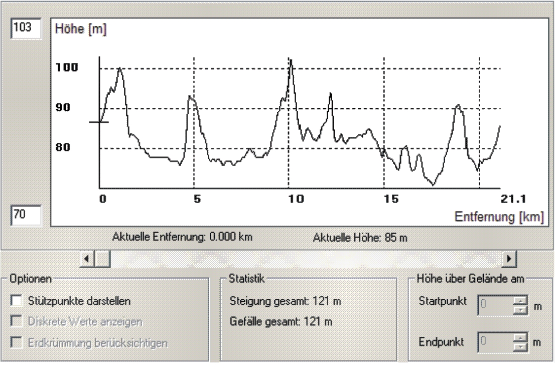
Task: Click the Endpunkt label
Action: point(441,342)
